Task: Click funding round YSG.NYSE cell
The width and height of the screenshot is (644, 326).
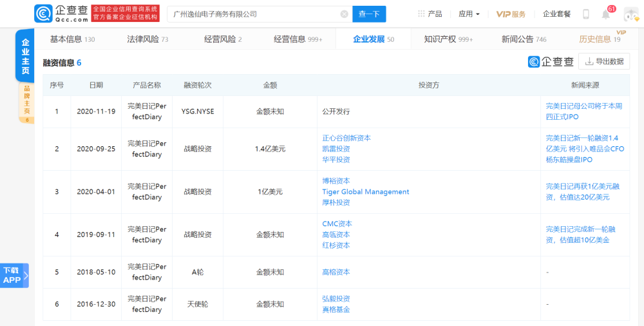Action: (198, 111)
